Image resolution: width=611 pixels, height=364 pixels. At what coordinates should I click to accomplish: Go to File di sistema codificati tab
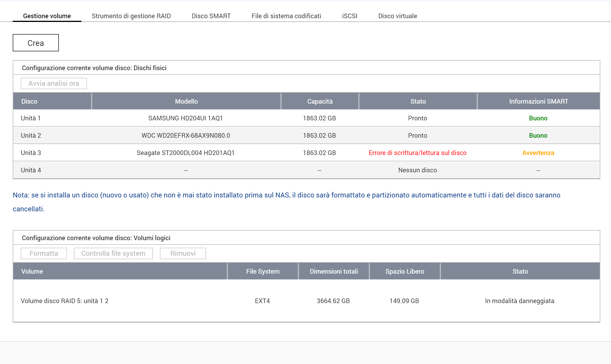point(286,16)
